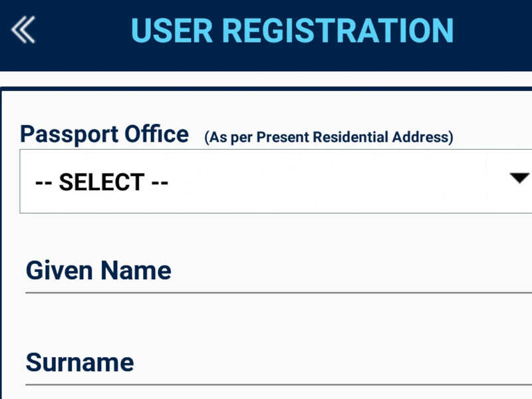Open the dropdown under Passport Office label

266,180
